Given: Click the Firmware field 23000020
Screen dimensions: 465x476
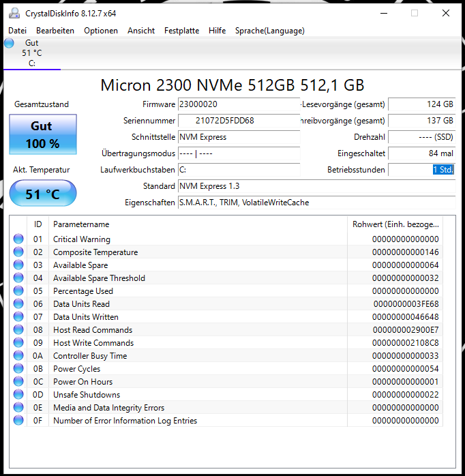Looking at the screenshot, I should click(239, 104).
